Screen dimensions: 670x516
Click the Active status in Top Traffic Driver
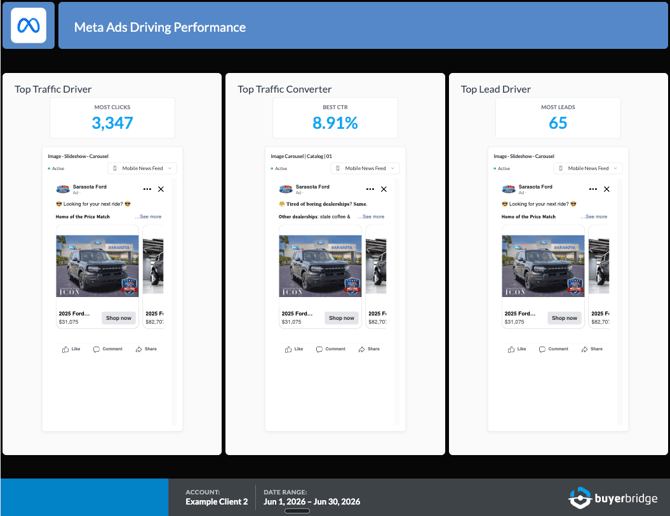click(56, 169)
